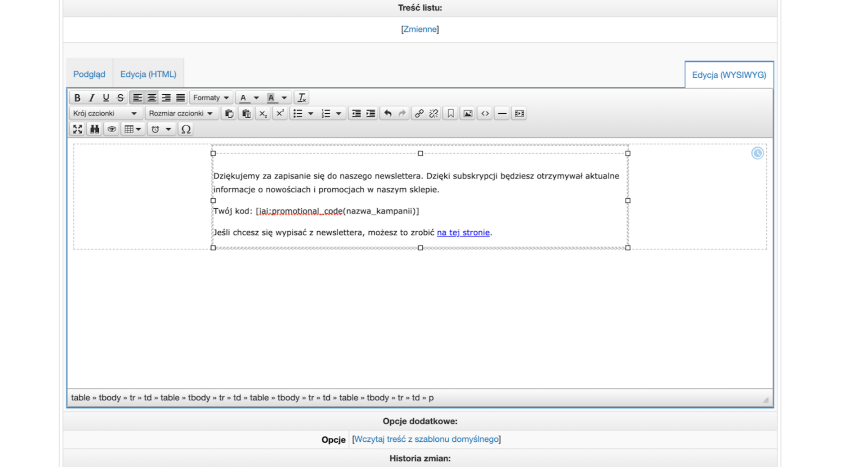Viewport: 868px width, 467px height.
Task: Select the final 'p' element in path bar
Action: coord(431,397)
